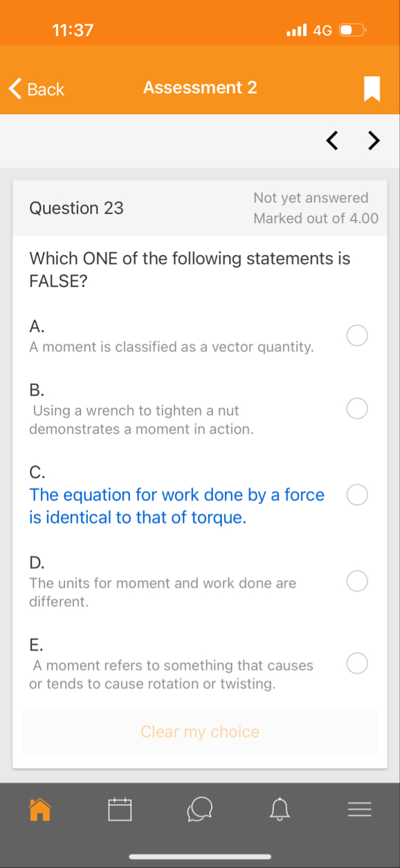
Task: Go to the next question arrow
Action: [x=374, y=141]
